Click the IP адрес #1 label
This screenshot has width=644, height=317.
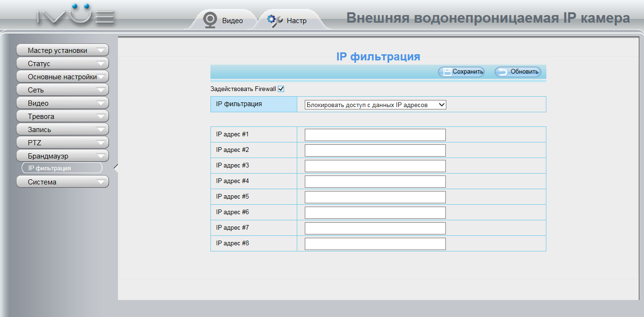pos(233,134)
